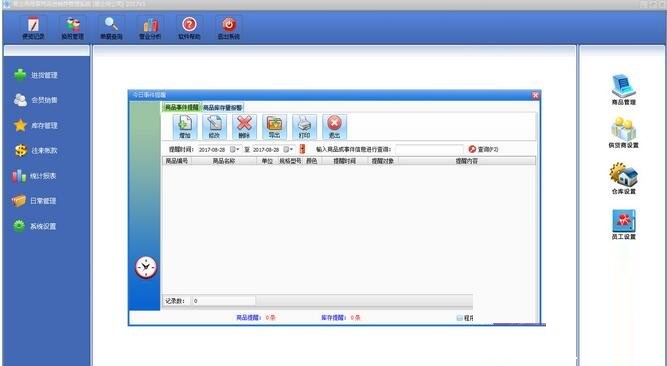Click the clock icon in dialog sidebar
This screenshot has width=667, height=366.
(x=146, y=268)
